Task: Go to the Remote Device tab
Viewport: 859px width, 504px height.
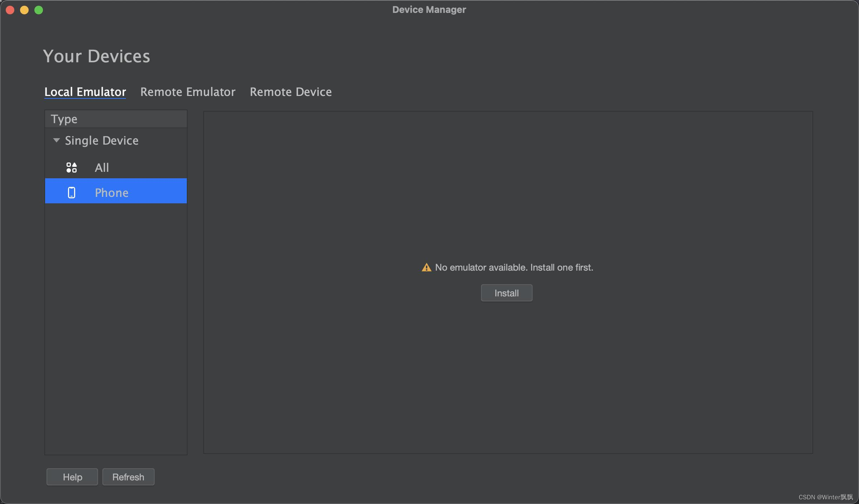Action: [291, 92]
